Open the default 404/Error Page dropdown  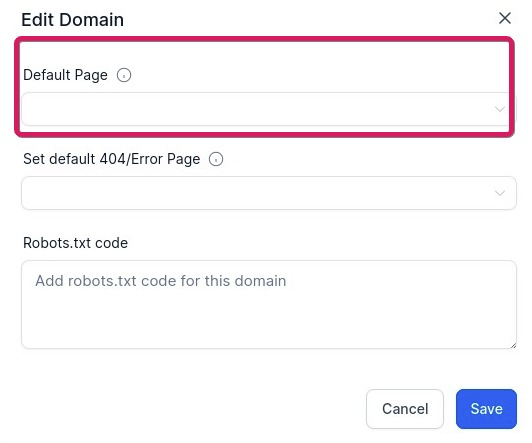(x=269, y=193)
